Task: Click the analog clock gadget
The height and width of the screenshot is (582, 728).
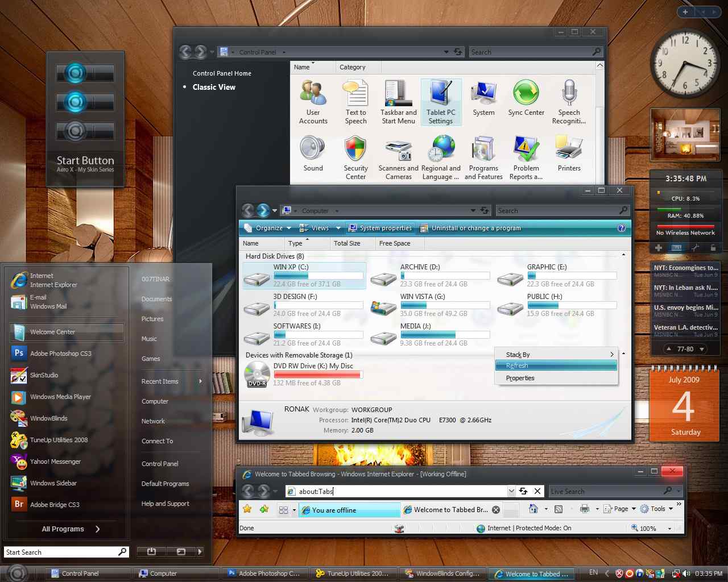Action: coord(684,63)
